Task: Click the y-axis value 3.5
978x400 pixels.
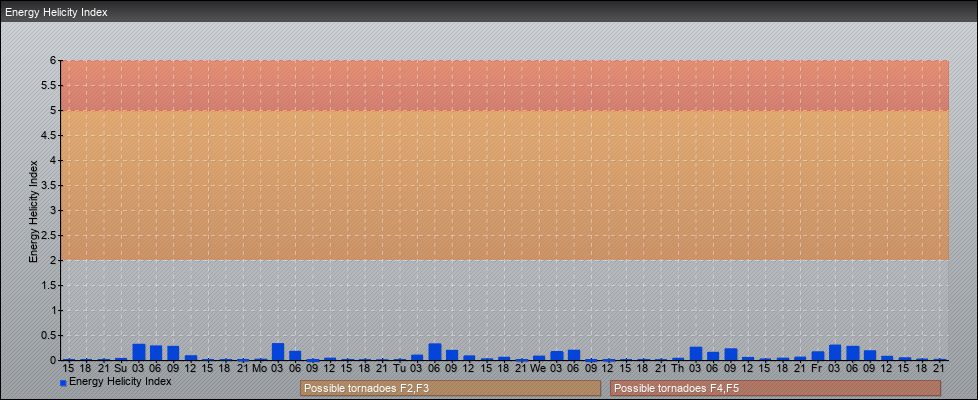Action: click(x=49, y=185)
